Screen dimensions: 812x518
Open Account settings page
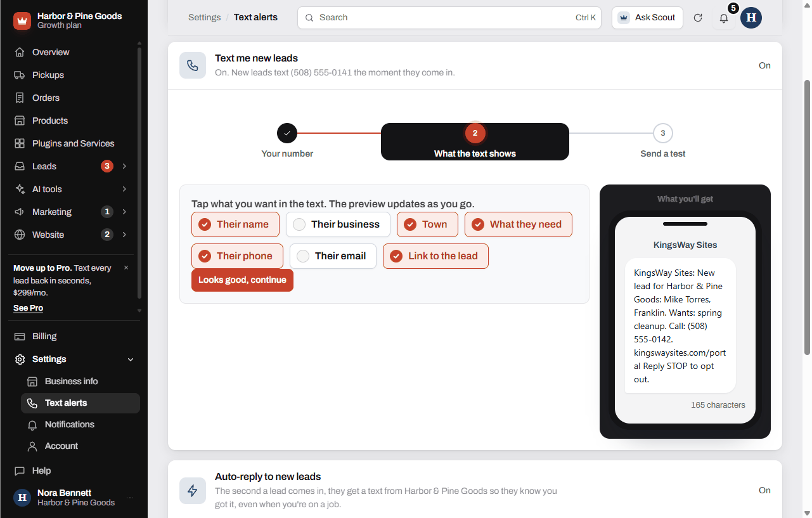[81, 446]
